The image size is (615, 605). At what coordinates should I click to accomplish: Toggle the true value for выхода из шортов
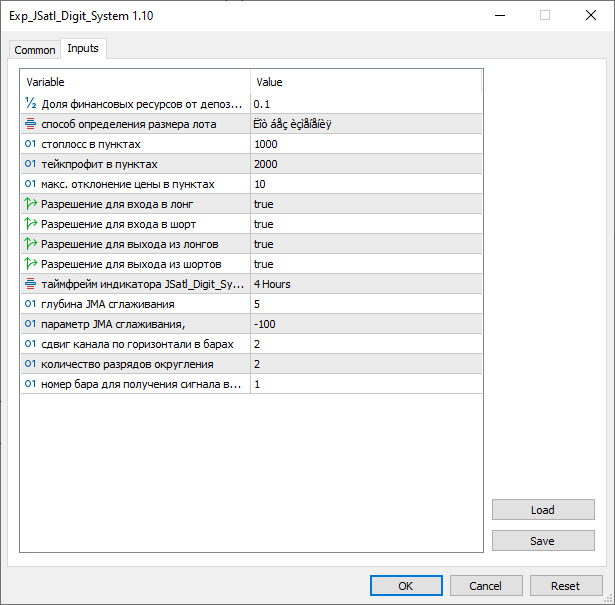click(366, 264)
